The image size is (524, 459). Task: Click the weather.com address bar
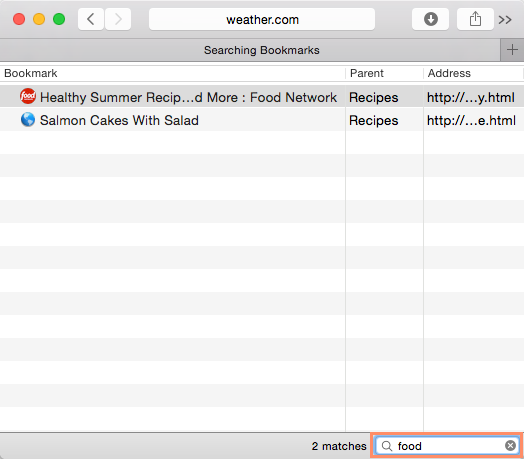point(262,19)
